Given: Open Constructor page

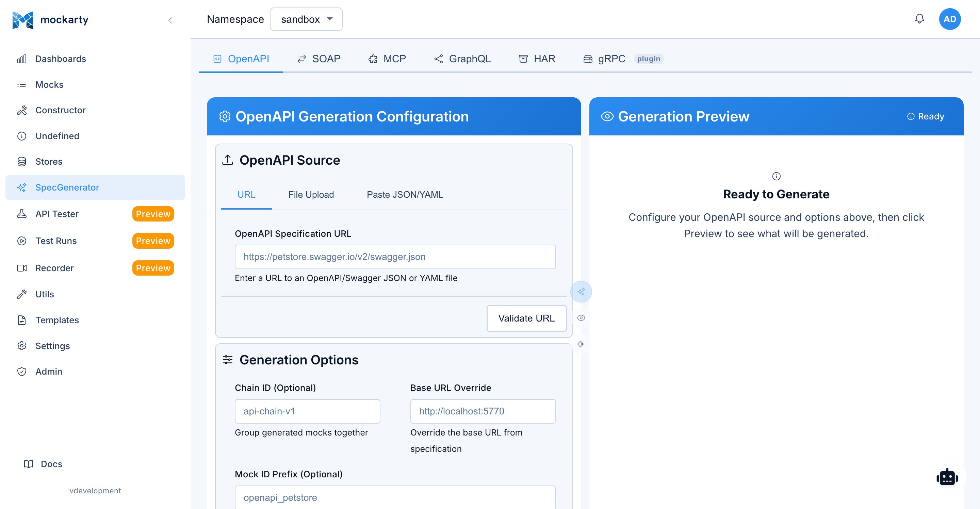Looking at the screenshot, I should click(95, 110).
